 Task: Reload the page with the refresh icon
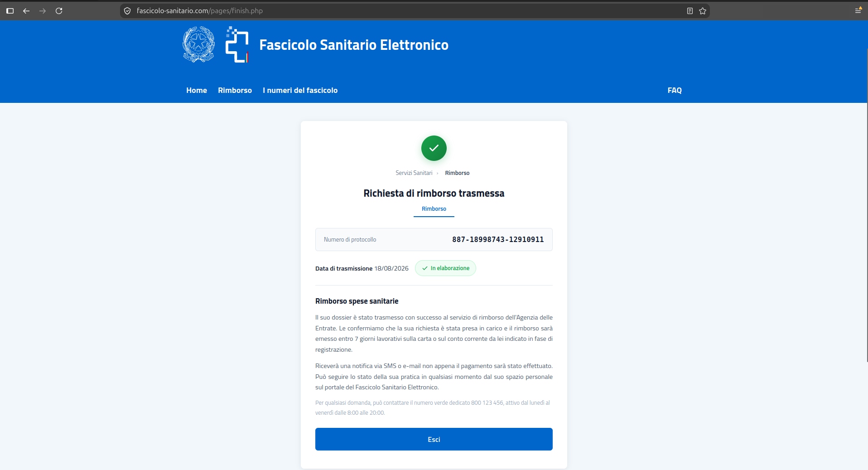point(59,11)
